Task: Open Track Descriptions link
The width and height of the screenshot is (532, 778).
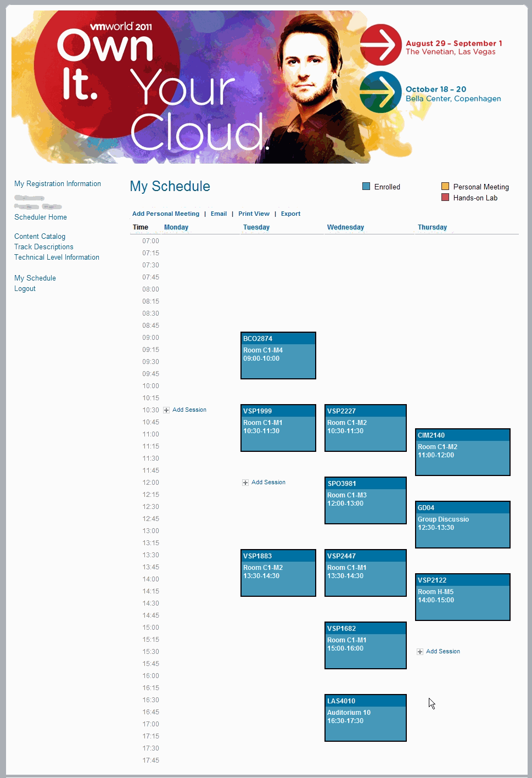Action: 44,247
